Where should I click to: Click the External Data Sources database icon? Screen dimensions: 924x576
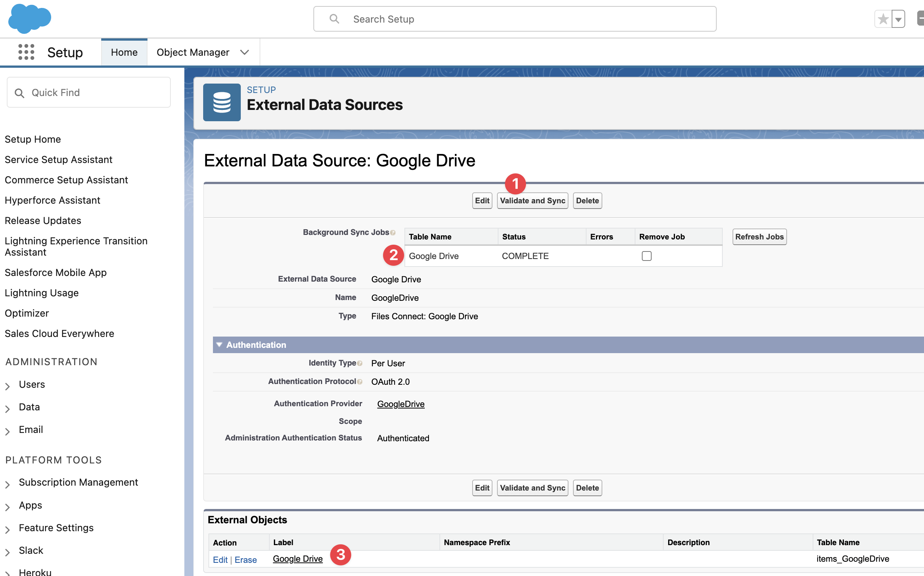pos(222,102)
